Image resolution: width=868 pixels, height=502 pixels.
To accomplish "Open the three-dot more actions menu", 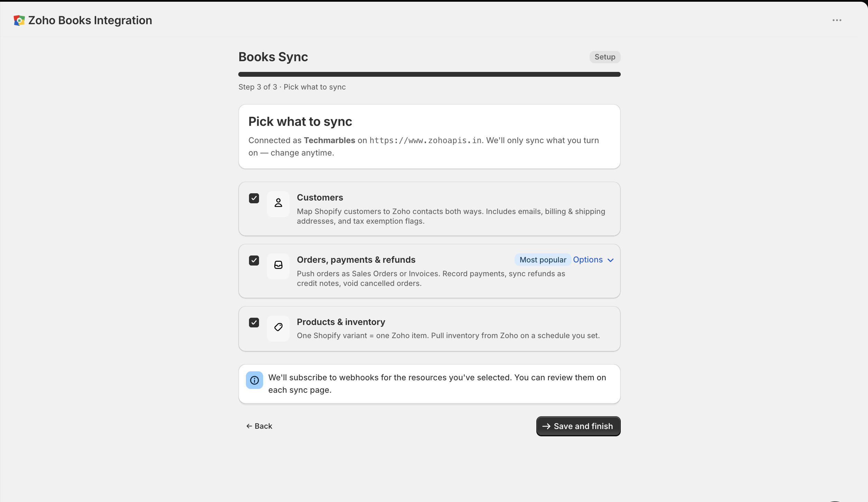I will coord(837,20).
